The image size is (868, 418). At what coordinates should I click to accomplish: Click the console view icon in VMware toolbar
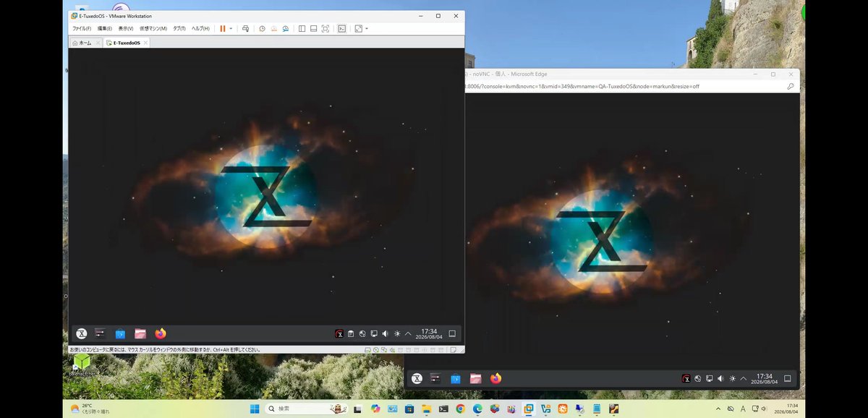(x=342, y=28)
